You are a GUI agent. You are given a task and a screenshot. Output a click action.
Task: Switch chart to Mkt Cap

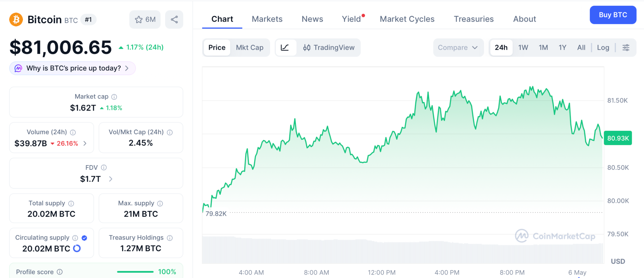250,47
